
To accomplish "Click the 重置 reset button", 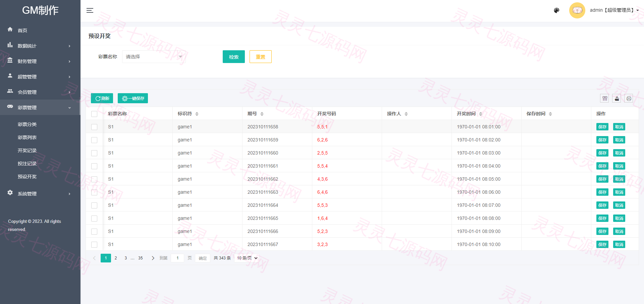I will 261,57.
